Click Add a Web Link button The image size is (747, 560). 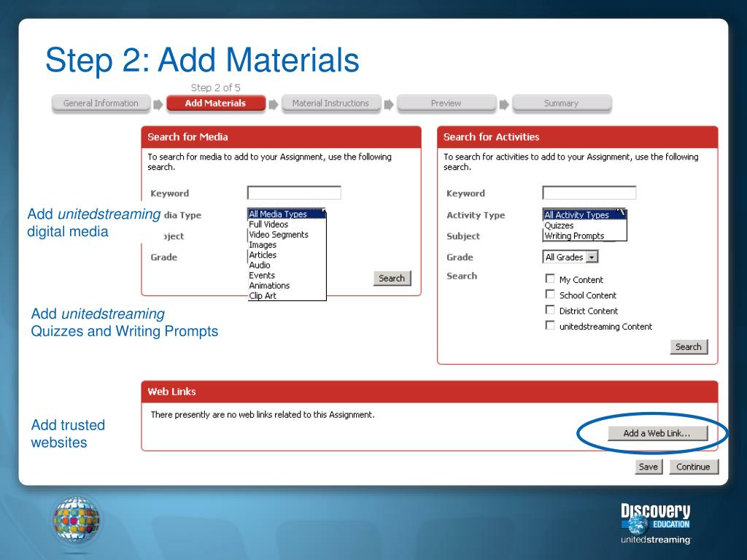(x=657, y=433)
